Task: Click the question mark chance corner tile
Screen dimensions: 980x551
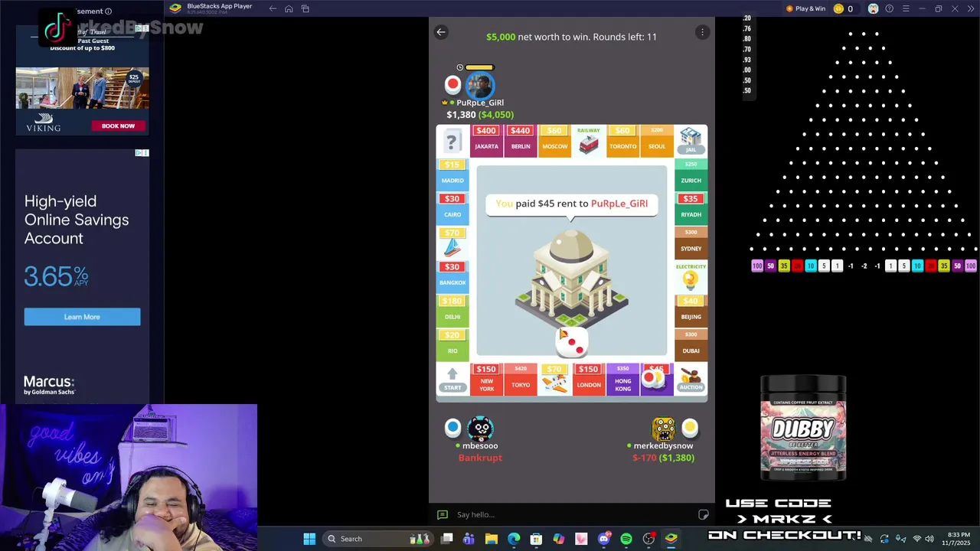Action: [x=452, y=141]
